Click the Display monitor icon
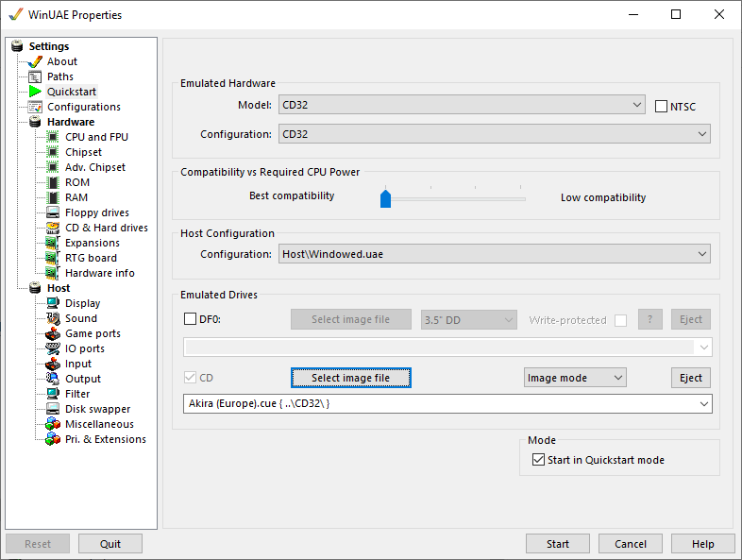The image size is (742, 560). click(x=53, y=303)
